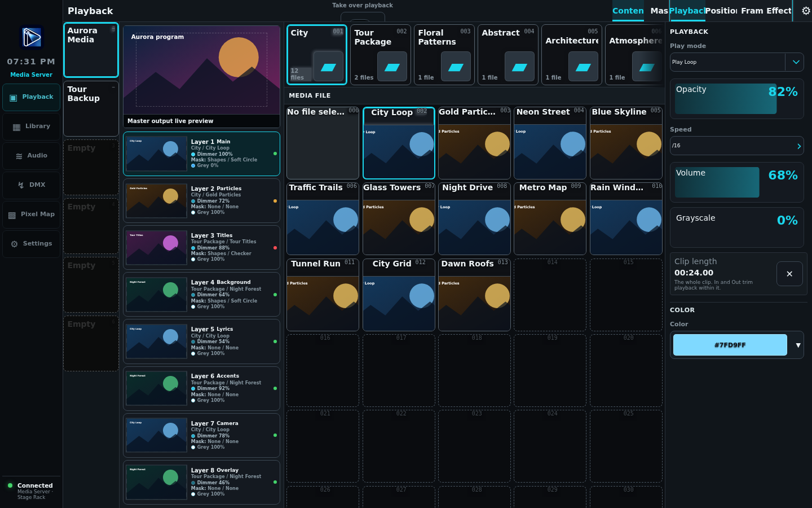Viewport: 812px width, 508px height.
Task: Select the Tour Backup server card
Action: (91, 108)
